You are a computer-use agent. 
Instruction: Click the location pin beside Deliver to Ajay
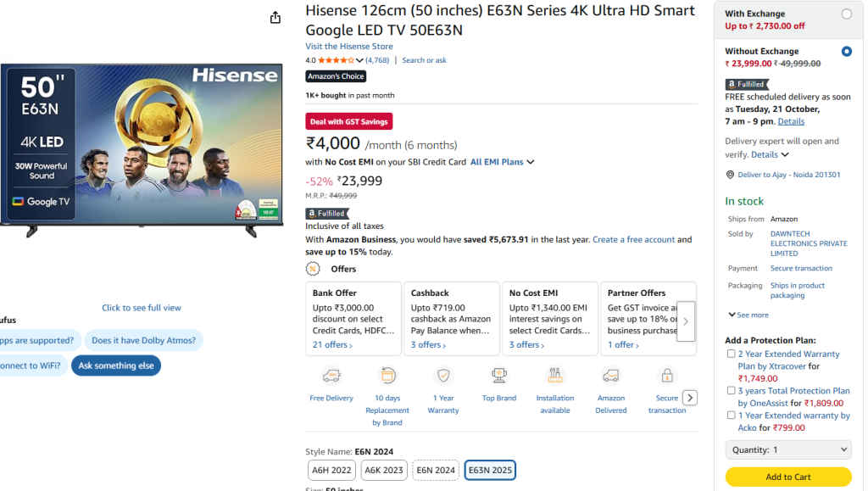coord(730,174)
